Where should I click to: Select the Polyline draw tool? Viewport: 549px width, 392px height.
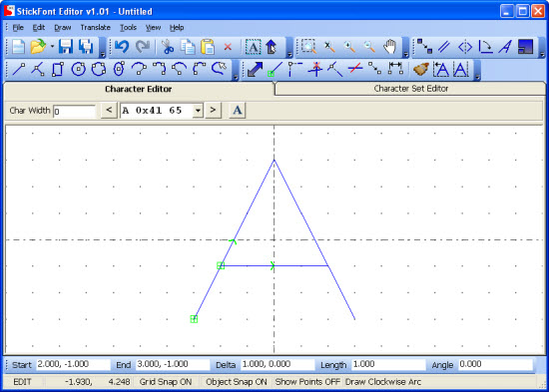click(x=38, y=69)
